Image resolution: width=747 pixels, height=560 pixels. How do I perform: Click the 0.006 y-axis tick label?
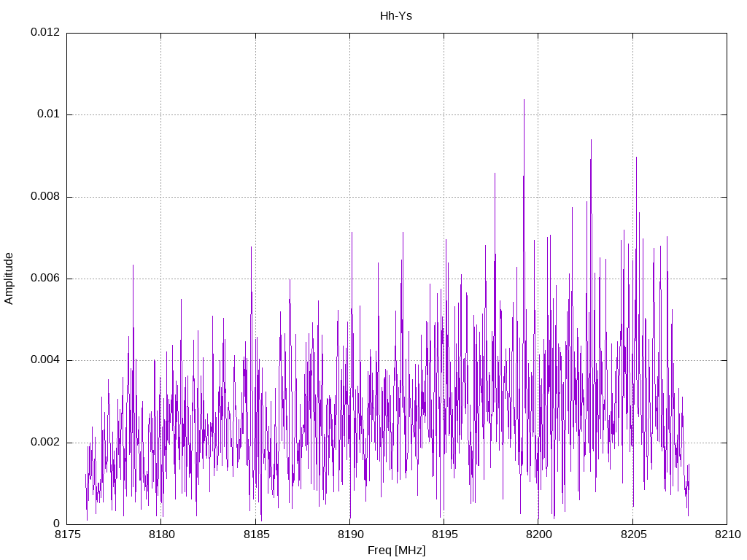[45, 278]
